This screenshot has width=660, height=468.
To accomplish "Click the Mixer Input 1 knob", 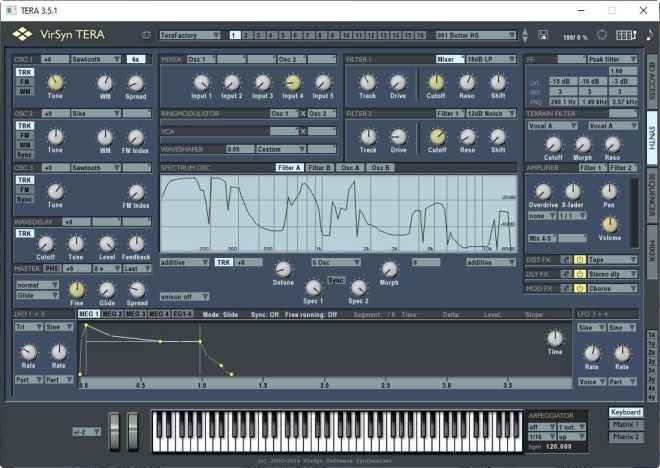I will point(201,82).
